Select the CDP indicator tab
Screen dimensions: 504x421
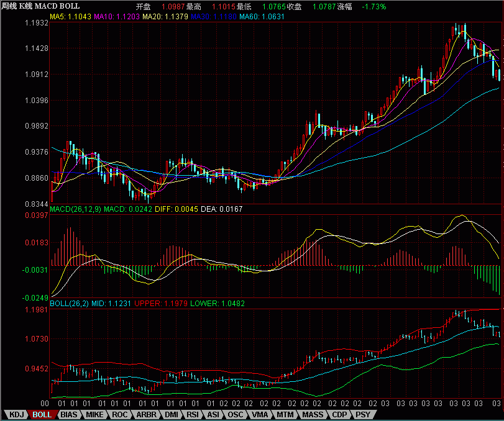point(339,415)
